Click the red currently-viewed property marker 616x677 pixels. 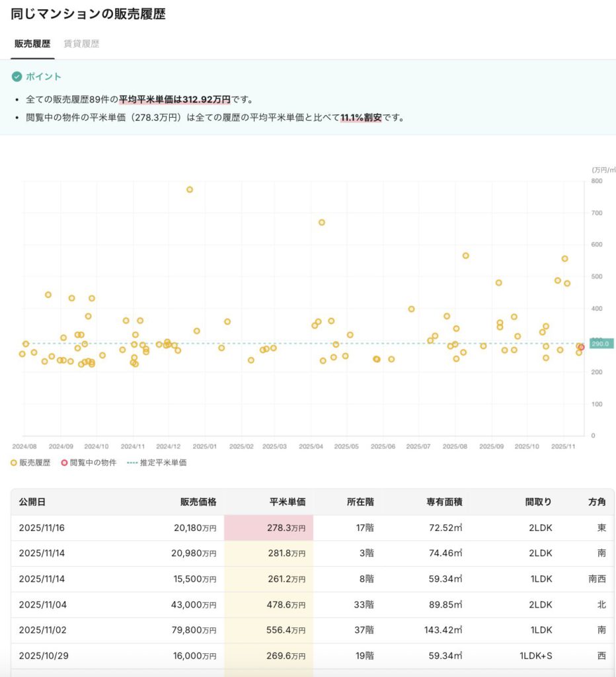coord(581,347)
